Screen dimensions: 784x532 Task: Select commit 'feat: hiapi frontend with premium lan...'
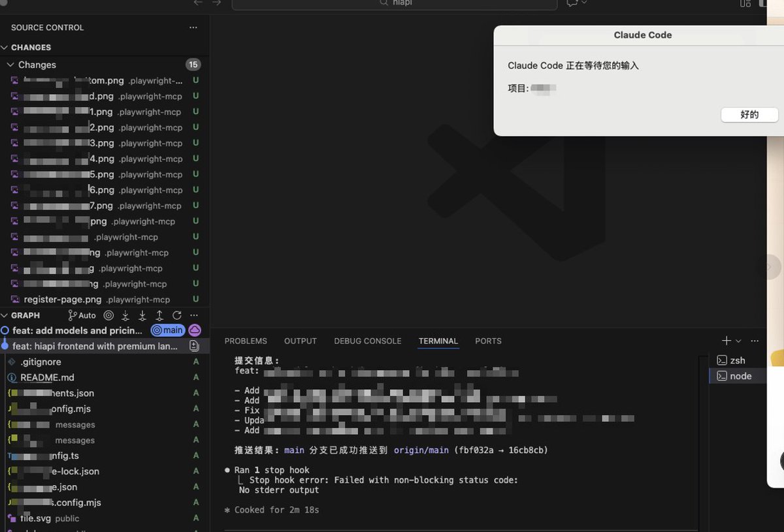95,346
